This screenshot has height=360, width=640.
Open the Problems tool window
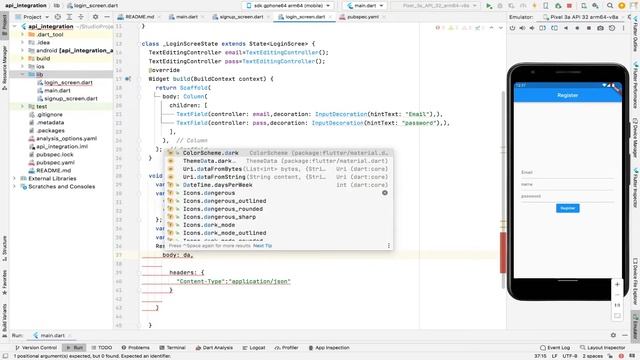(136, 347)
